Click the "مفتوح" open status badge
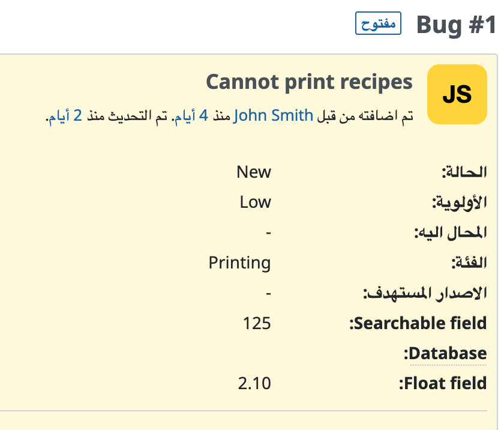This screenshot has height=430, width=504. (x=378, y=25)
